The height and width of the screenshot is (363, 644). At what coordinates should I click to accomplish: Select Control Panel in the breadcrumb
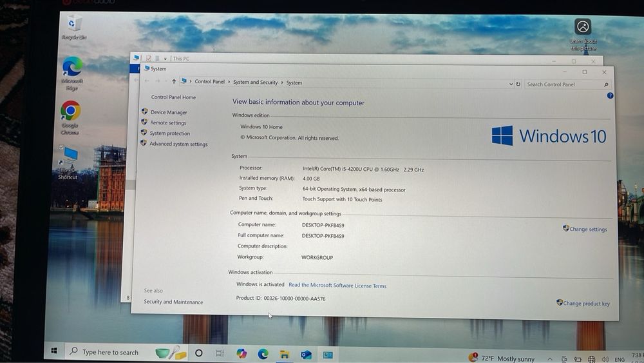click(x=209, y=82)
